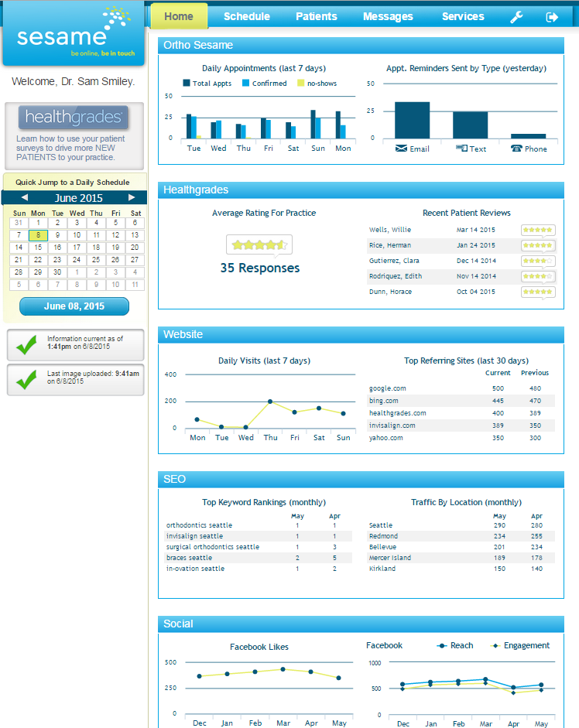The image size is (579, 728).
Task: Click the SEO section header
Action: click(x=361, y=479)
